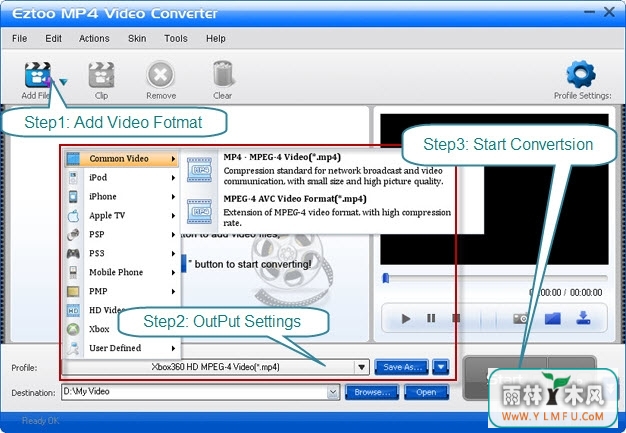Click the Clear trash can icon
Screen dimensions: 626x433
click(x=222, y=74)
